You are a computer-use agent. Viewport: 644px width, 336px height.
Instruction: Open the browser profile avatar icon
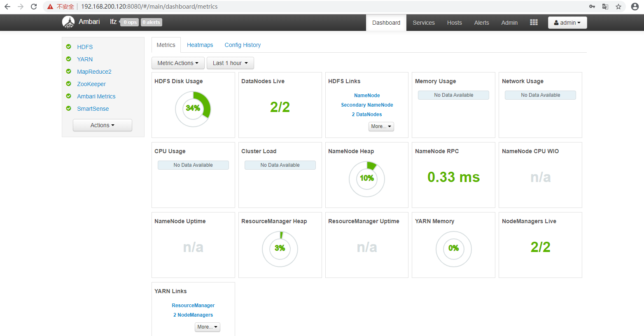tap(635, 7)
